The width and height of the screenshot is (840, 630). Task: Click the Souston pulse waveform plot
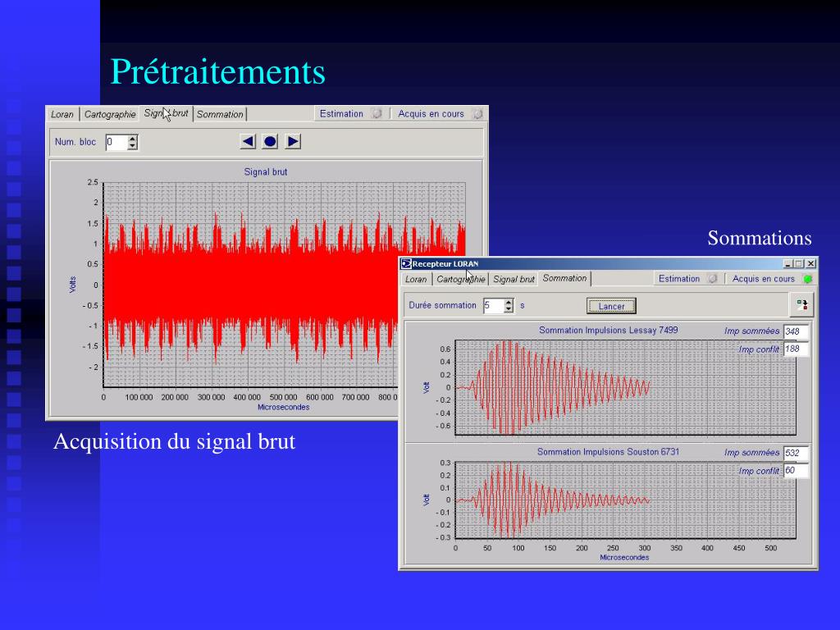(x=625, y=500)
